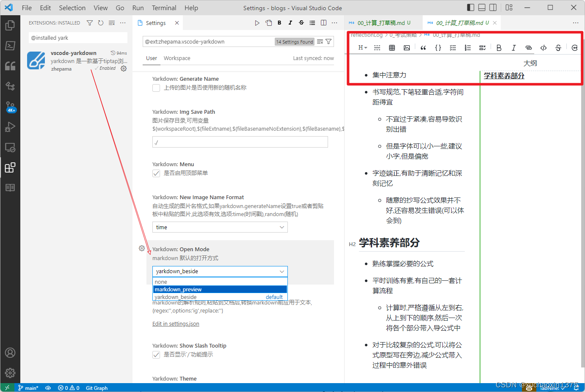The image size is (585, 392).
Task: Close the Settings tab
Action: pyautogui.click(x=177, y=23)
